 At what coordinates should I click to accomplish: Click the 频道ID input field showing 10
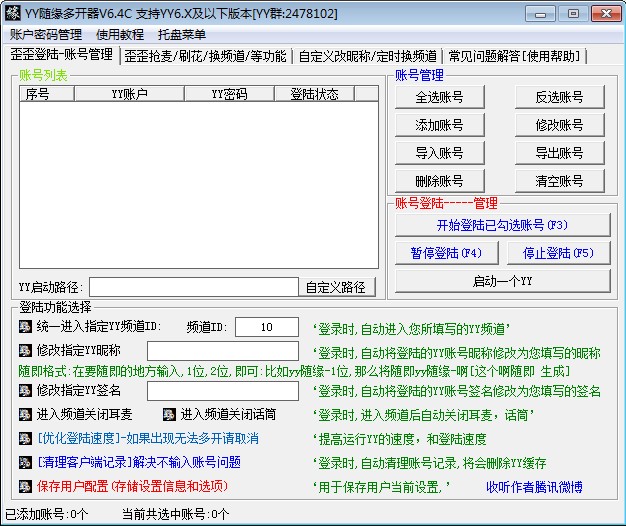(x=267, y=327)
